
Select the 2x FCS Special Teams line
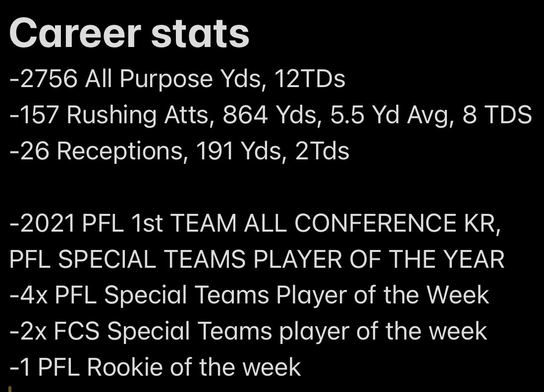pyautogui.click(x=248, y=331)
